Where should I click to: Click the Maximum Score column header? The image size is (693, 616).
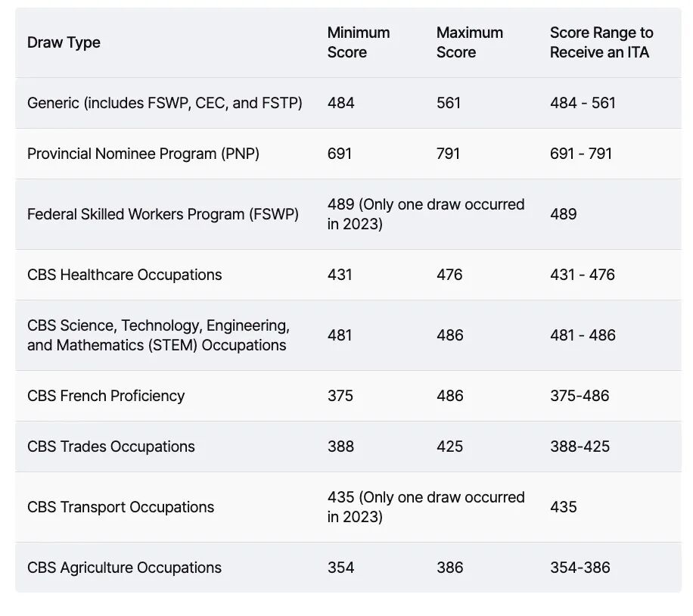[x=469, y=43]
